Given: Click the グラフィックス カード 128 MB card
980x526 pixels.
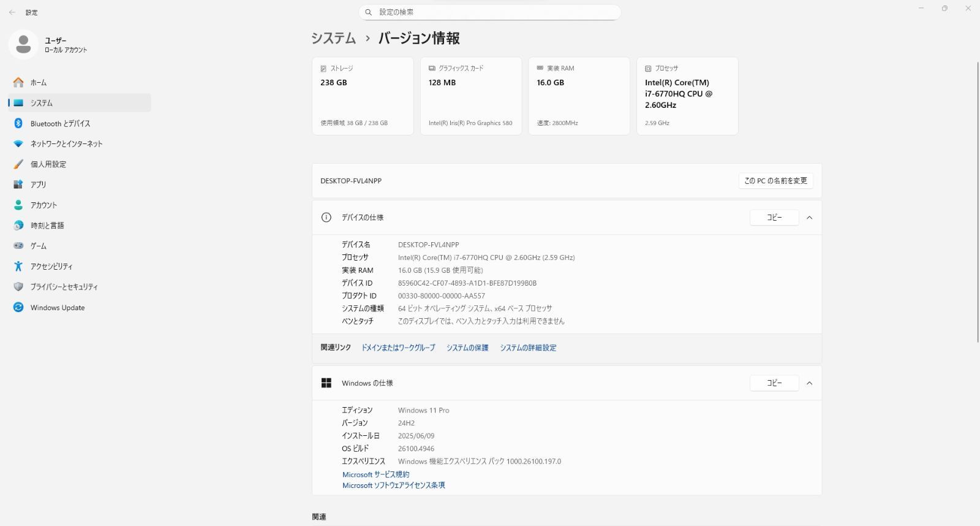Looking at the screenshot, I should pos(471,96).
